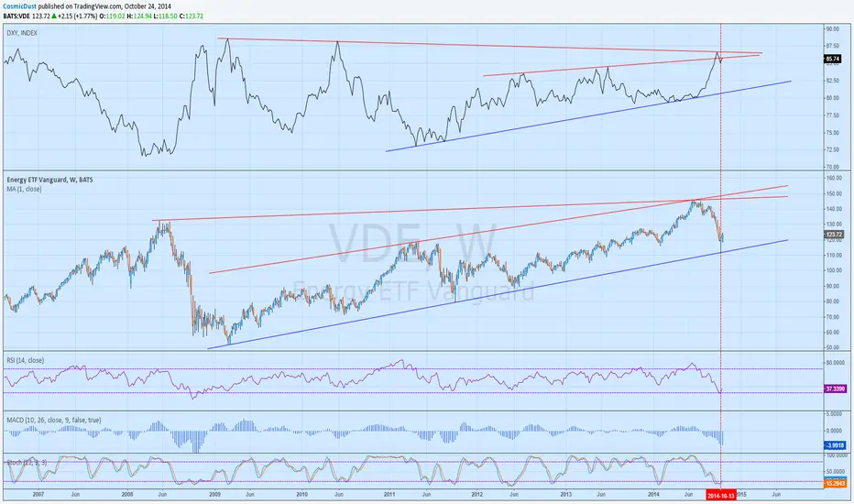This screenshot has width=854, height=504.
Task: Click the 2013 label on the time axis
Action: point(566,495)
